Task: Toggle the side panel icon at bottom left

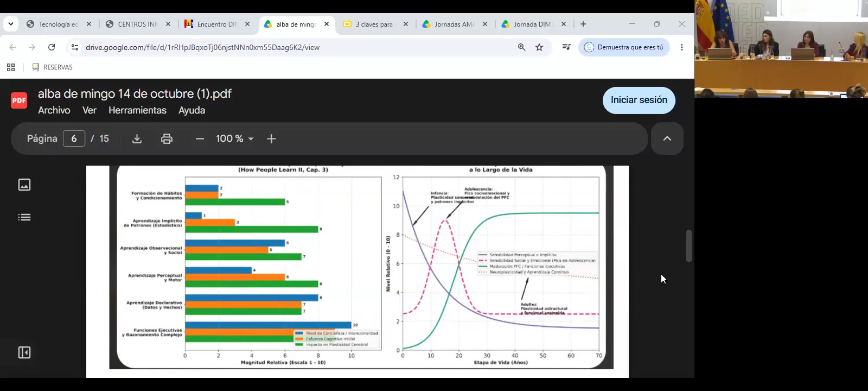Action: (24, 352)
